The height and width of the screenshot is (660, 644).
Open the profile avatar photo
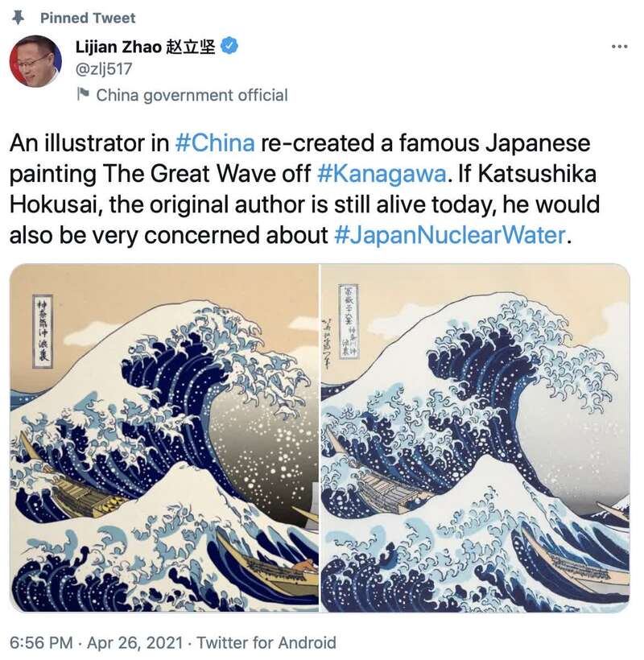pyautogui.click(x=35, y=61)
